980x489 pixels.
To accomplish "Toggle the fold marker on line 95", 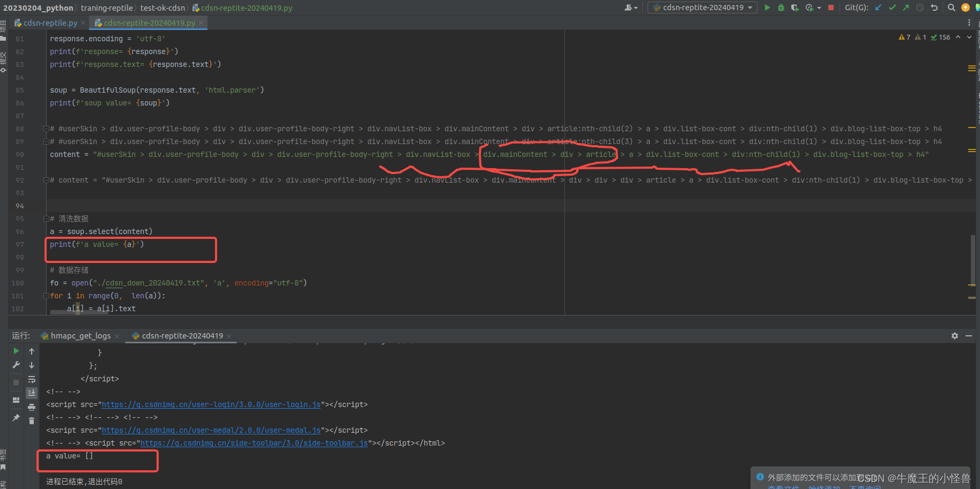I will coord(46,219).
